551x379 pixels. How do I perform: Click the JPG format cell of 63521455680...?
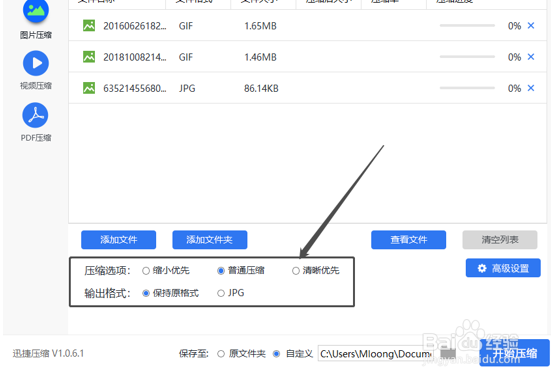[187, 88]
